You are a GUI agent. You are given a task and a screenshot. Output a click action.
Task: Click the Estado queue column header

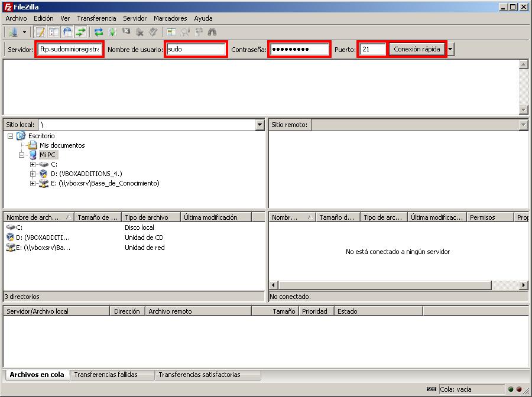[x=378, y=311]
